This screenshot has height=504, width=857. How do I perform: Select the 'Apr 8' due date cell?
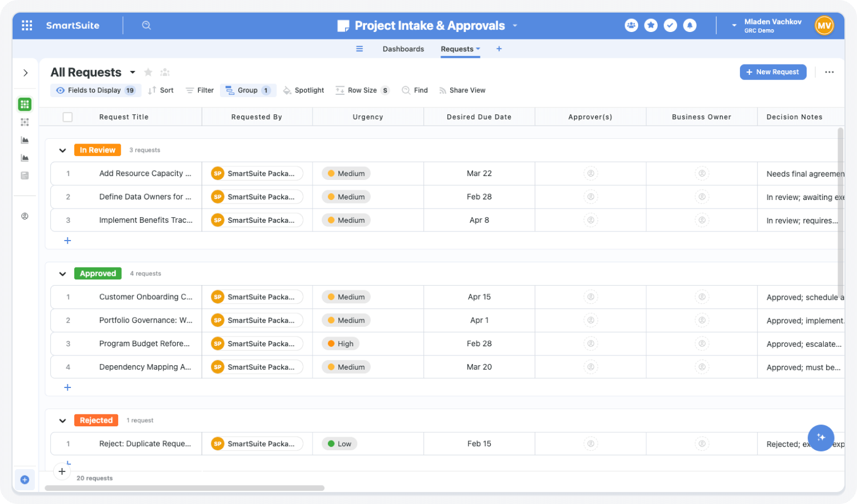[x=479, y=220]
